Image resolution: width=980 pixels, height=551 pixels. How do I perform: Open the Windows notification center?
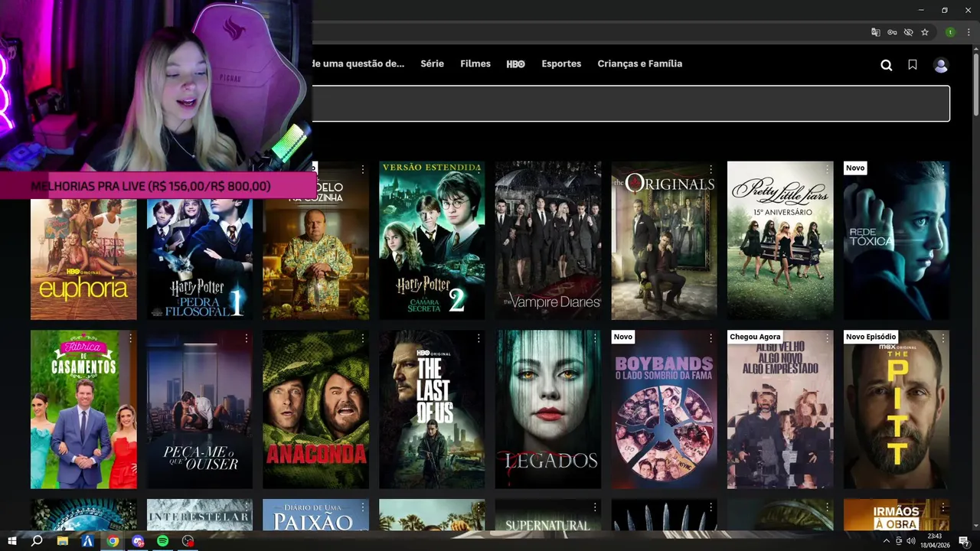pyautogui.click(x=964, y=541)
